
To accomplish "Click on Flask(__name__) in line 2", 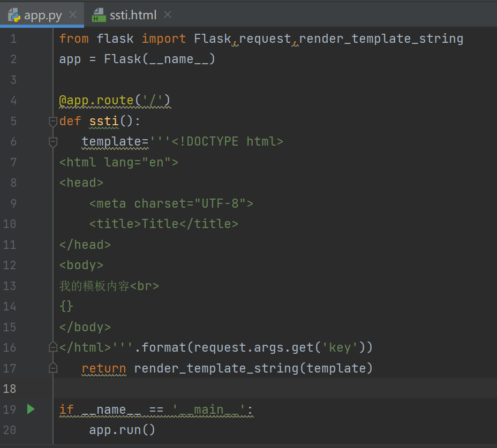I will 160,59.
